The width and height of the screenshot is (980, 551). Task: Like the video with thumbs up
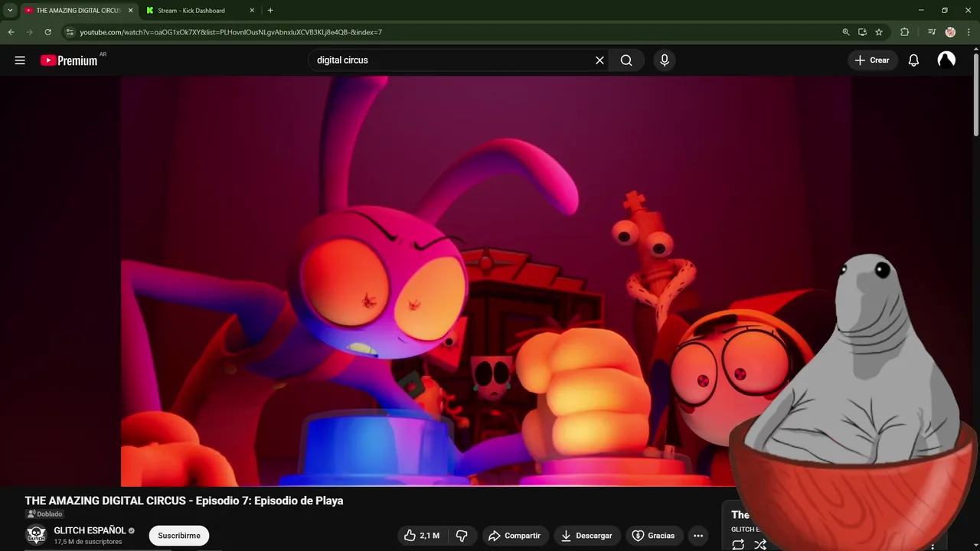[422, 536]
